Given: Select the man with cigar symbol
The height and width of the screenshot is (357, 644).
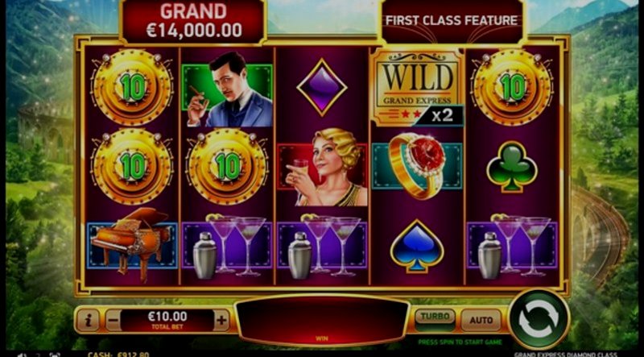Looking at the screenshot, I should (x=228, y=89).
